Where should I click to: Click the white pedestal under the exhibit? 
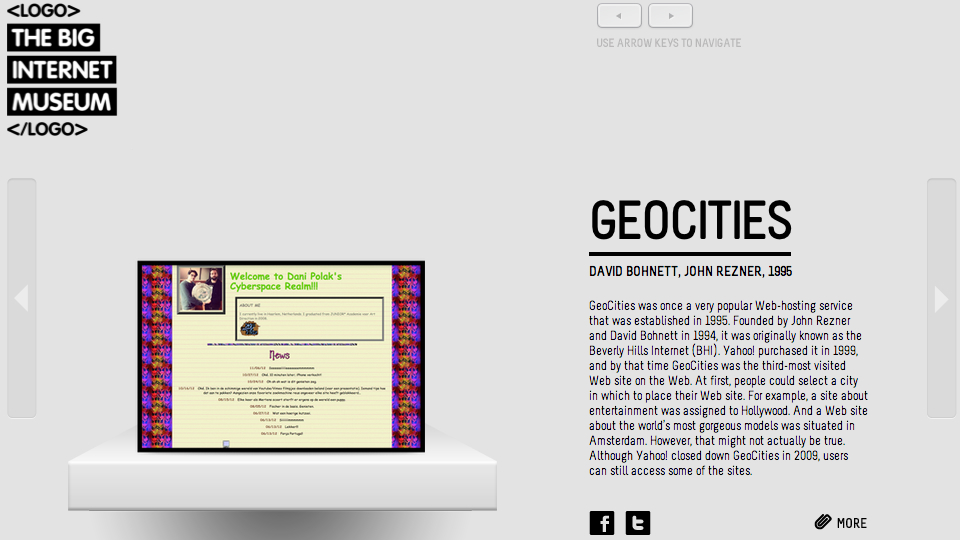(x=282, y=485)
